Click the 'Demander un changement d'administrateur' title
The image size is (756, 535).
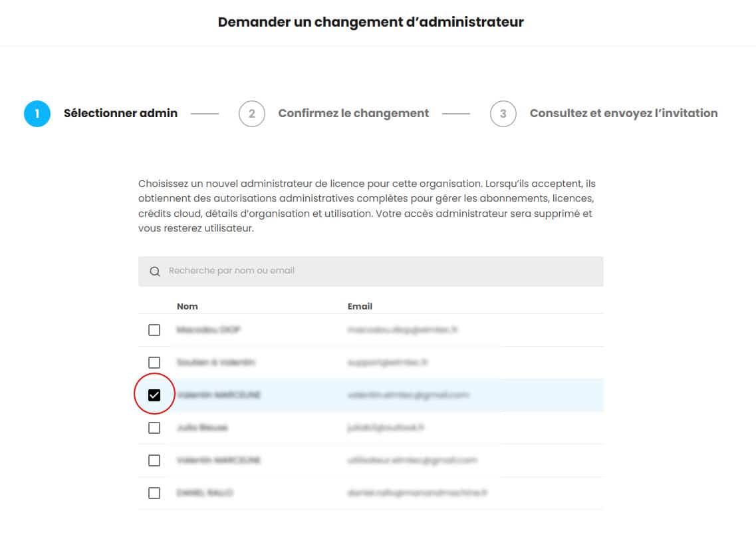pyautogui.click(x=371, y=22)
